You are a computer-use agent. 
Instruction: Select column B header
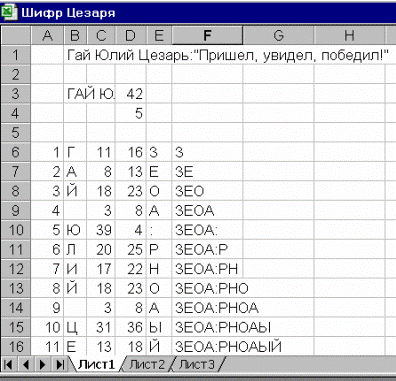click(75, 36)
